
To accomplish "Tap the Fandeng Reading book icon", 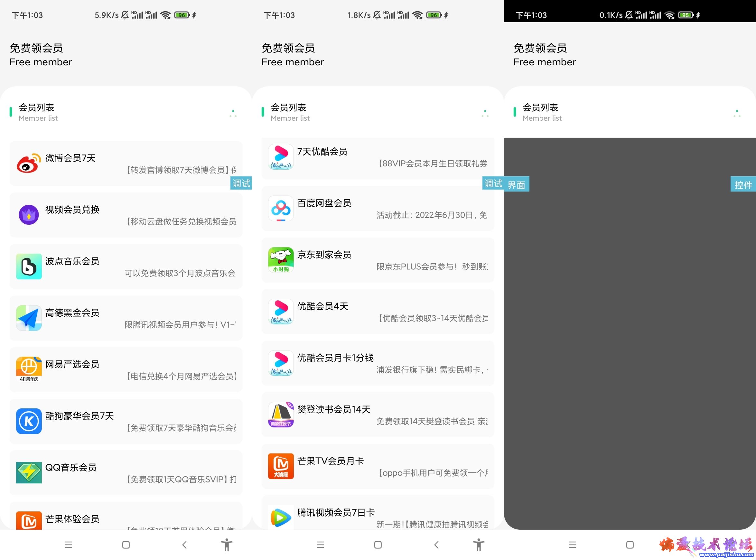I will pos(281,415).
